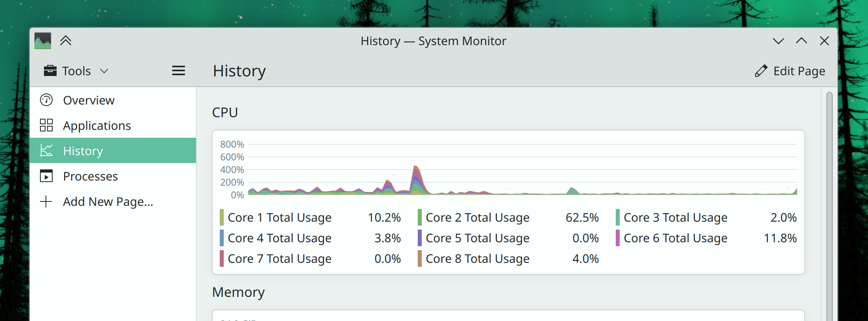
Task: Click the Processes window icon
Action: (x=46, y=176)
